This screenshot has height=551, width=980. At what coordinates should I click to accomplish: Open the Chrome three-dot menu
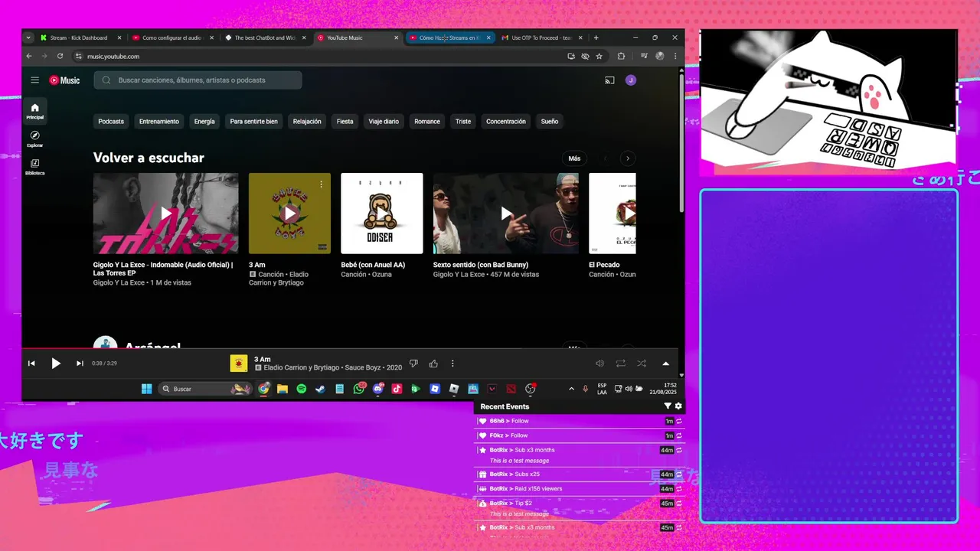(675, 56)
